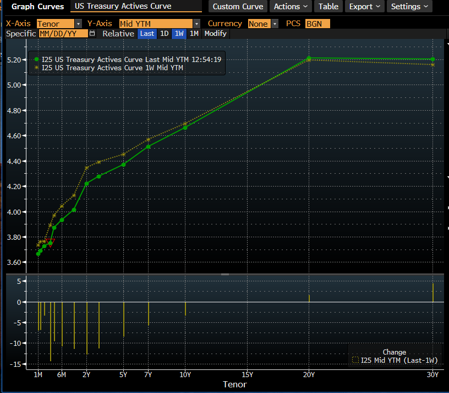Click the 30Y change bar in lower panel
449x393 pixels.
click(433, 293)
